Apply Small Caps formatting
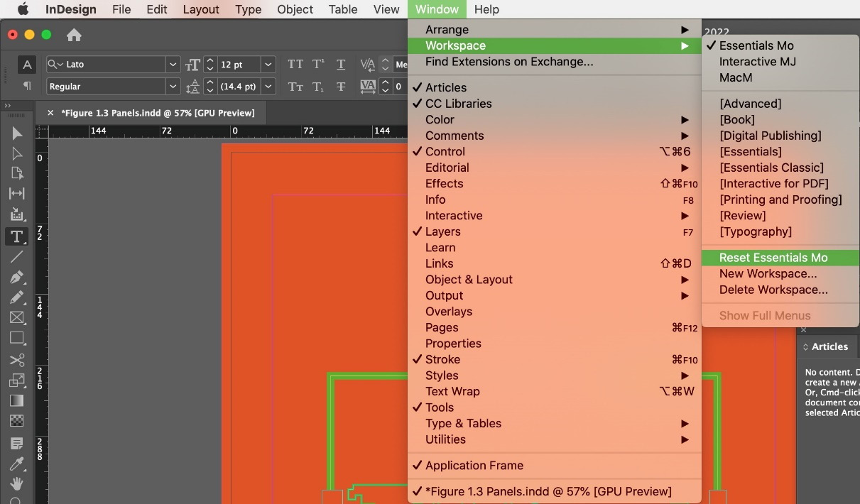Viewport: 860px width, 504px height. tap(295, 87)
